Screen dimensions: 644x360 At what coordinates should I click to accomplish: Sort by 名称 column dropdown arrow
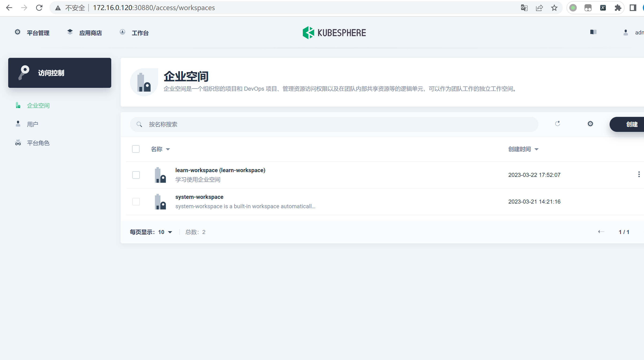click(168, 149)
